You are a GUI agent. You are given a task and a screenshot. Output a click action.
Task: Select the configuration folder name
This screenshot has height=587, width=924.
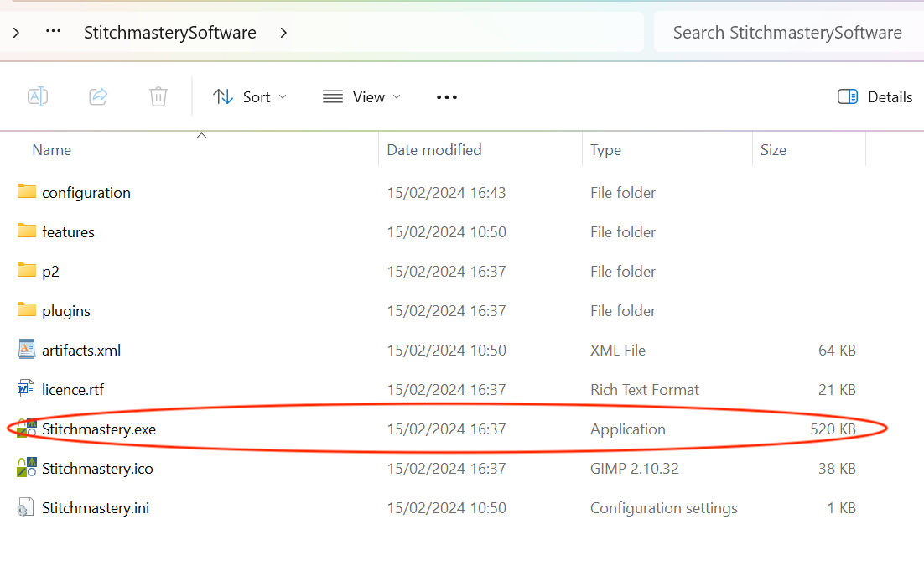[86, 194]
